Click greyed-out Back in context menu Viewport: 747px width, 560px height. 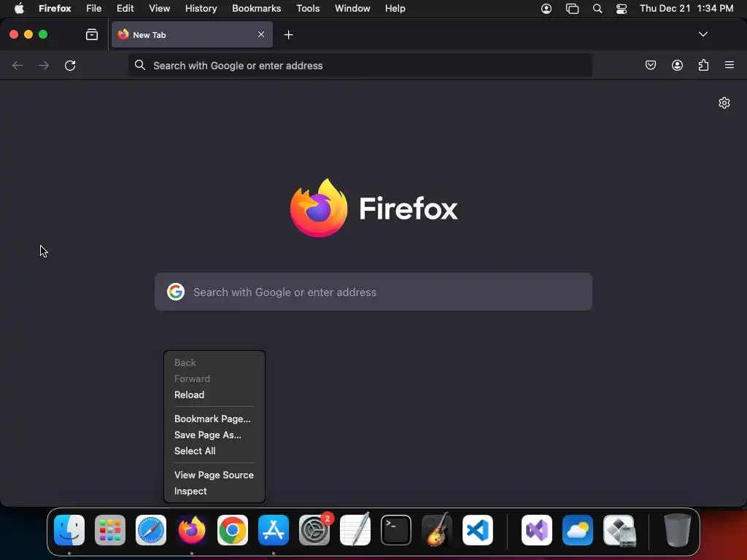coord(185,363)
